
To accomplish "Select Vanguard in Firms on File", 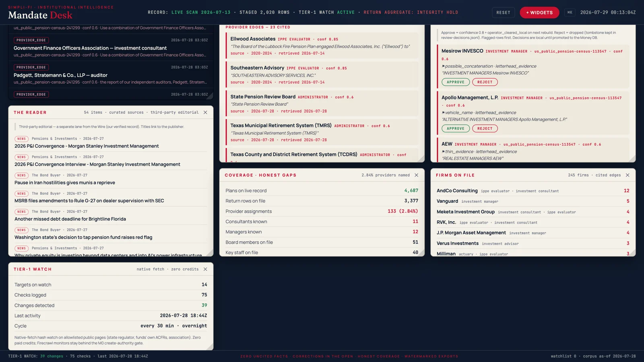I will coord(533,202).
